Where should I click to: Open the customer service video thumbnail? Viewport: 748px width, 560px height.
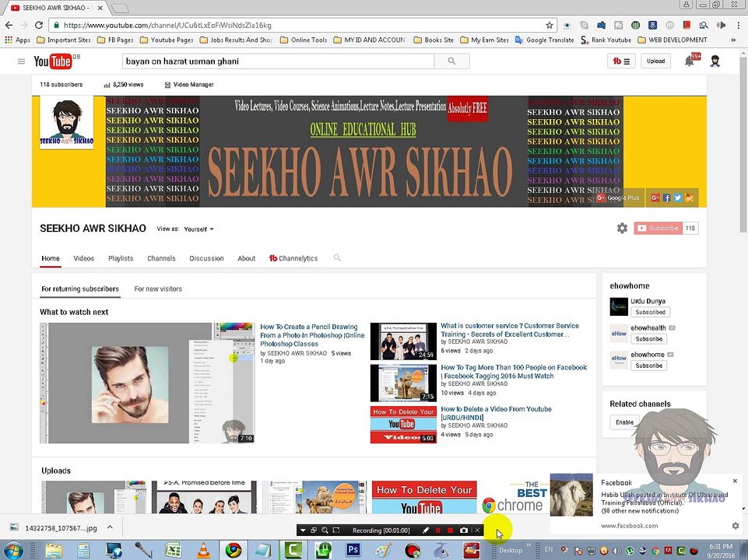coord(403,341)
